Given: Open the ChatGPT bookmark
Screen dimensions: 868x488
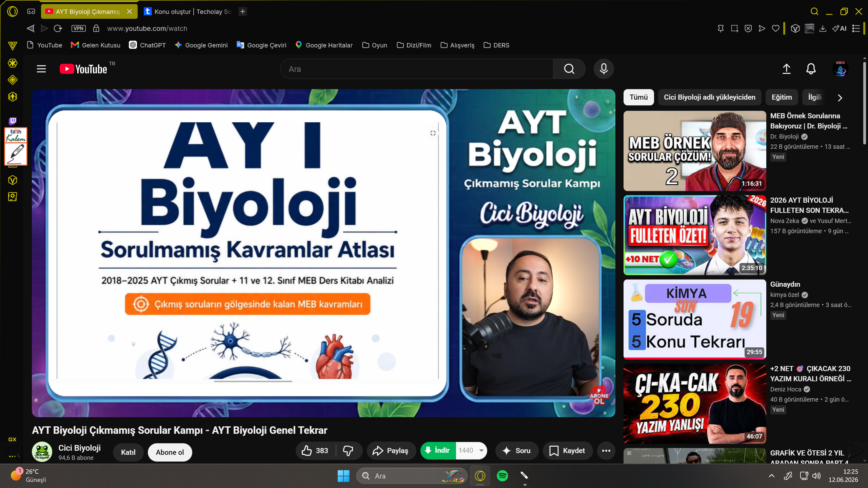Looking at the screenshot, I should point(147,45).
